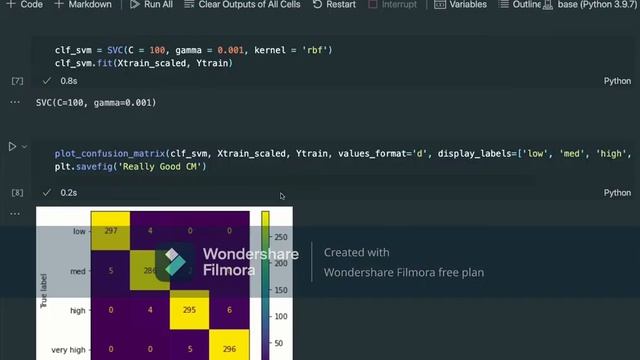
Task: Click execution count [7]
Action: click(x=17, y=81)
